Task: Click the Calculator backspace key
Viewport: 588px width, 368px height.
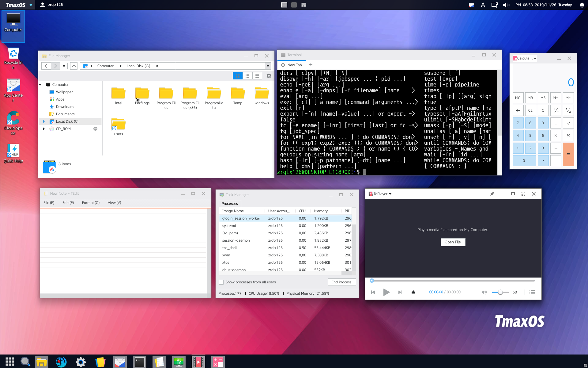Action: tap(518, 110)
